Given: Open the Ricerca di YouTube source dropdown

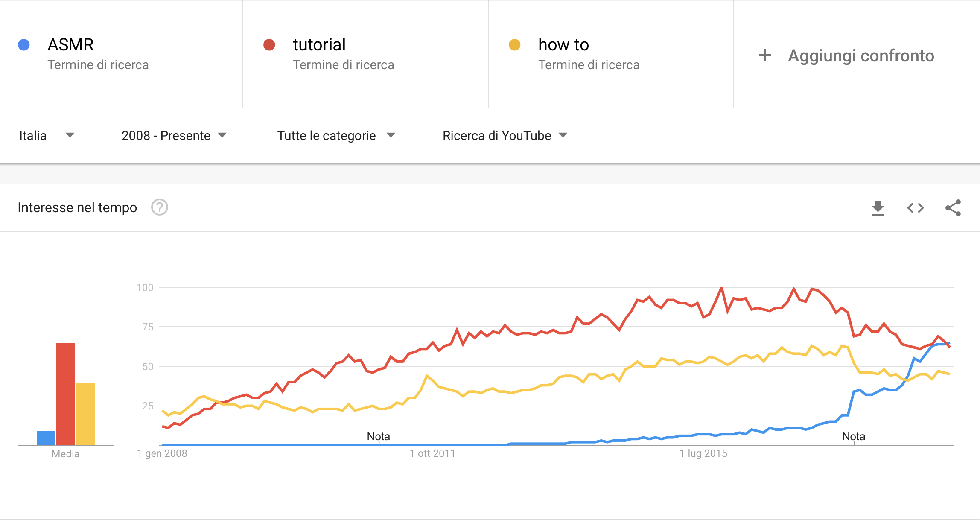Looking at the screenshot, I should 505,136.
